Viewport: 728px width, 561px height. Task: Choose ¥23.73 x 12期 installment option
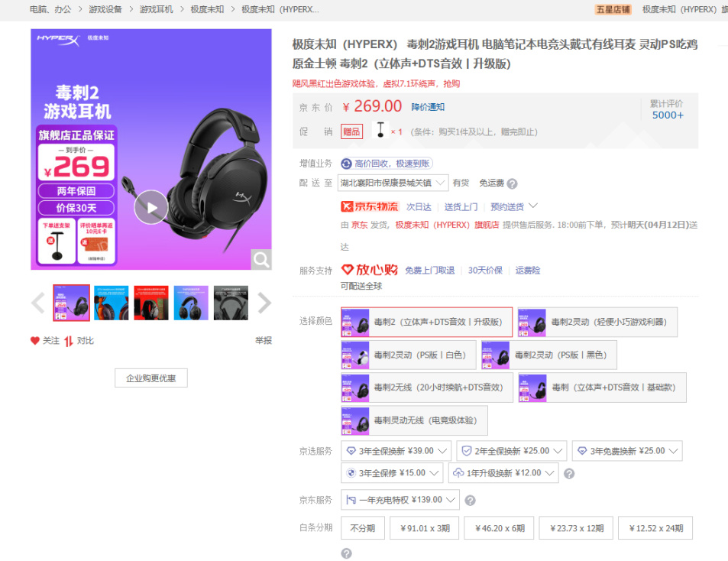coord(576,528)
